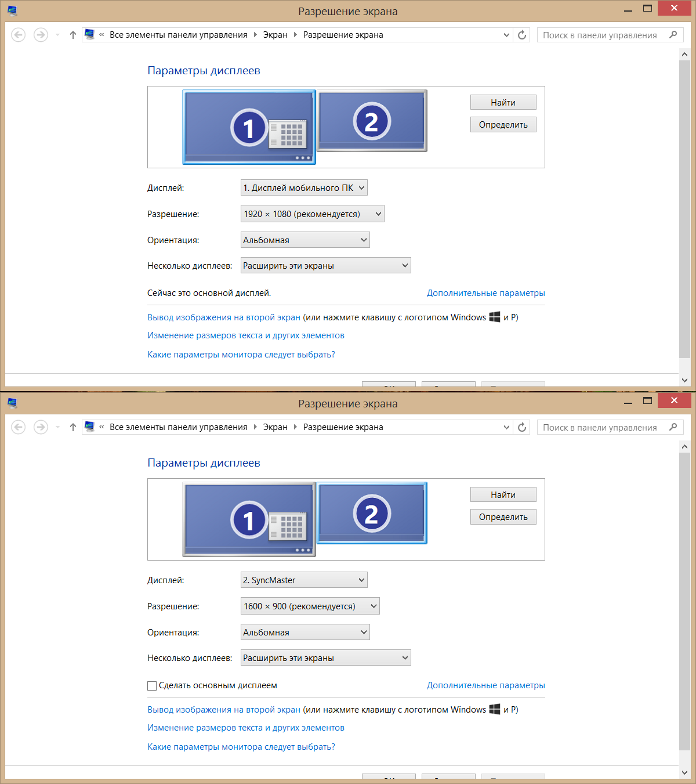The height and width of the screenshot is (784, 696).
Task: Click the up arrow in the lower window
Action: (73, 427)
